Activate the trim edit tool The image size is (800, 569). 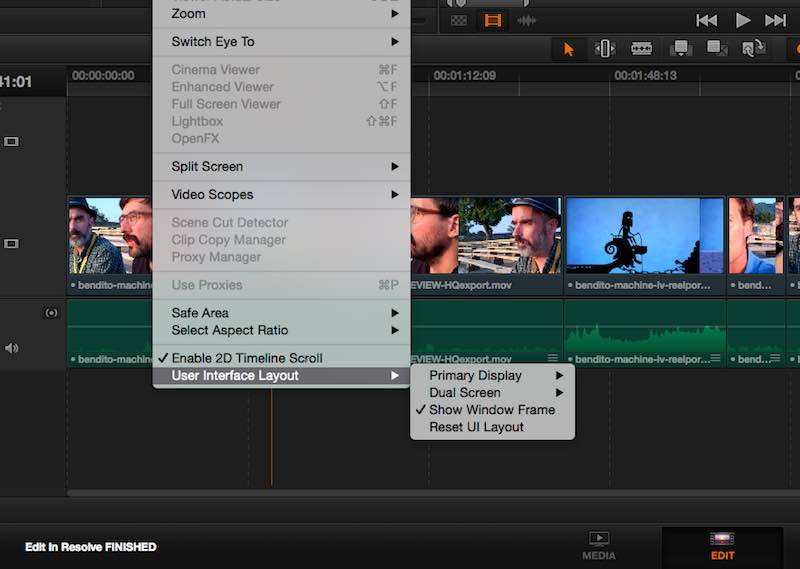(605, 48)
